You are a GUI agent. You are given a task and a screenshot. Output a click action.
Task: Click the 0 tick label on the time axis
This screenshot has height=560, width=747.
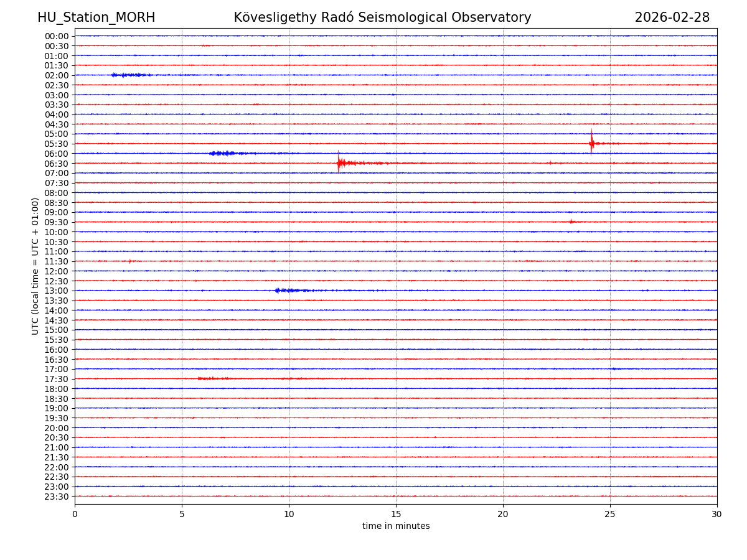coord(75,515)
